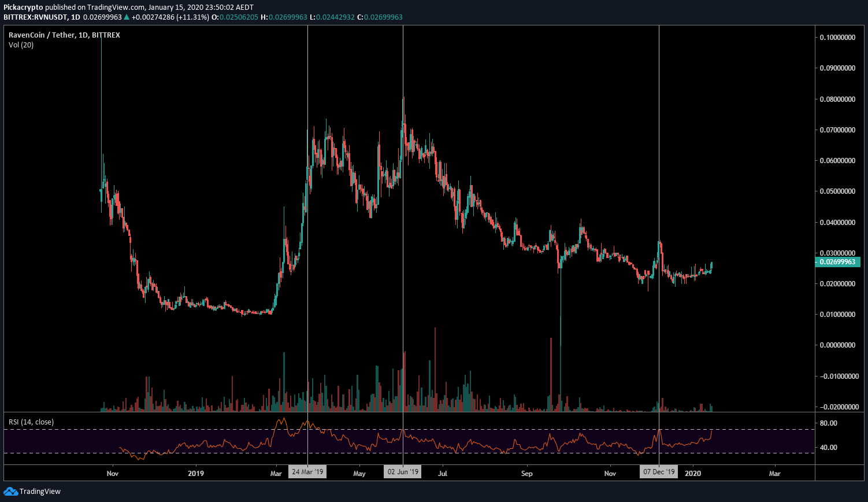Click the RSI 80.00 scale label
This screenshot has height=502, width=868.
click(829, 423)
